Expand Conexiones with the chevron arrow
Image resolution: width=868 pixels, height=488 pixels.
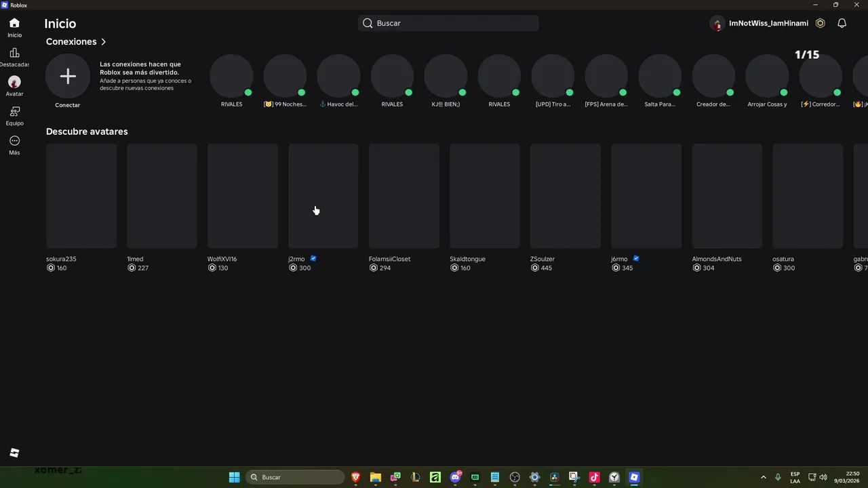pyautogui.click(x=103, y=42)
